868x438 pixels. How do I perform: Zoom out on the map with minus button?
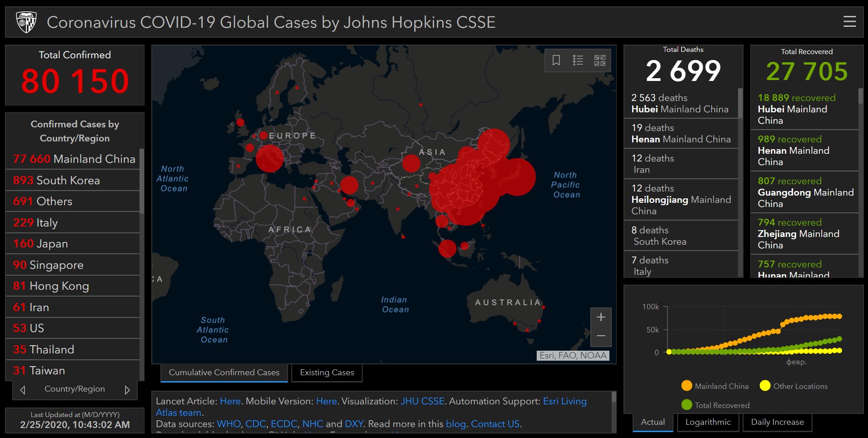pyautogui.click(x=601, y=336)
